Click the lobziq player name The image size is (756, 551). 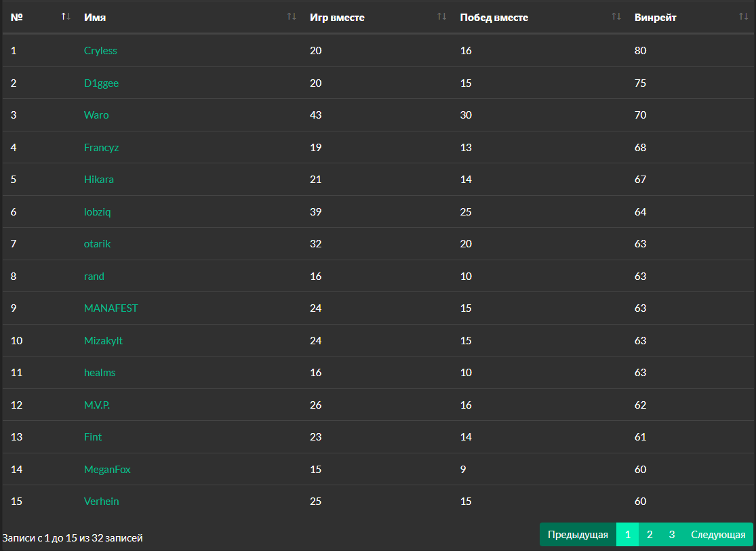point(97,212)
